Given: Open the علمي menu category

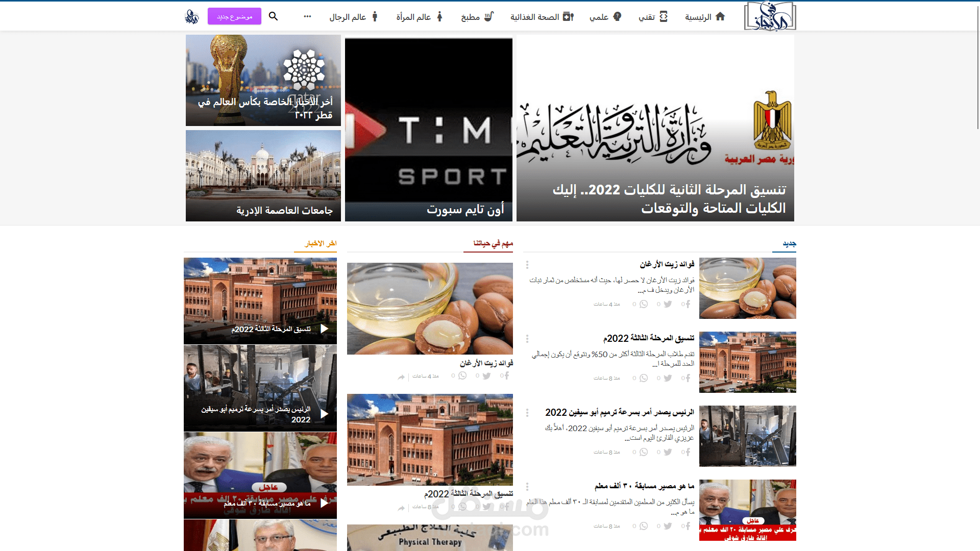Looking at the screenshot, I should click(605, 17).
